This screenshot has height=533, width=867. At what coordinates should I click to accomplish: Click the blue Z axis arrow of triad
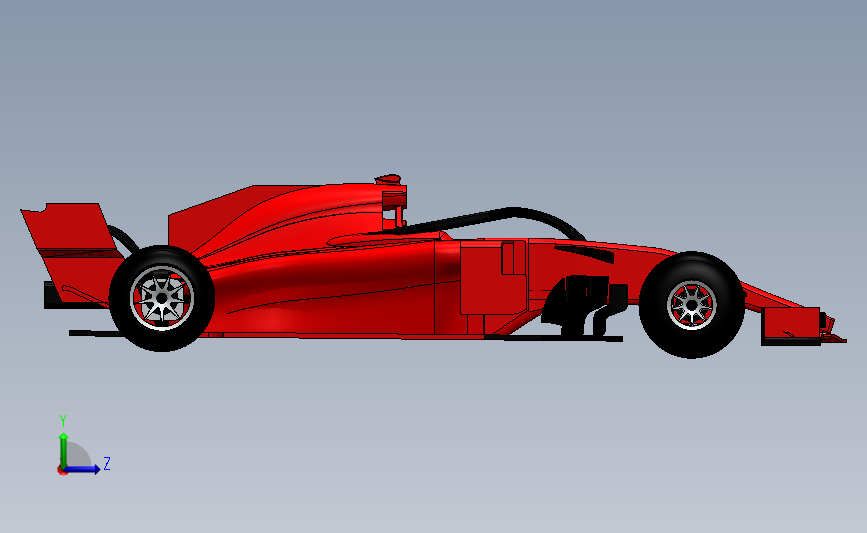(83, 469)
